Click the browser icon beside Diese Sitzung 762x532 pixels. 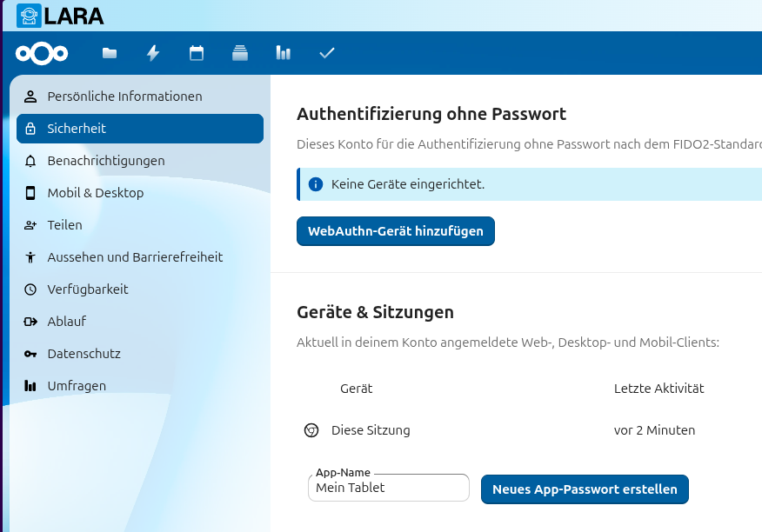(311, 430)
